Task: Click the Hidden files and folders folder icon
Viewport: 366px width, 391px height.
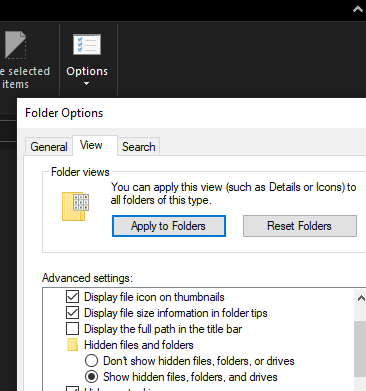Action: 72,345
